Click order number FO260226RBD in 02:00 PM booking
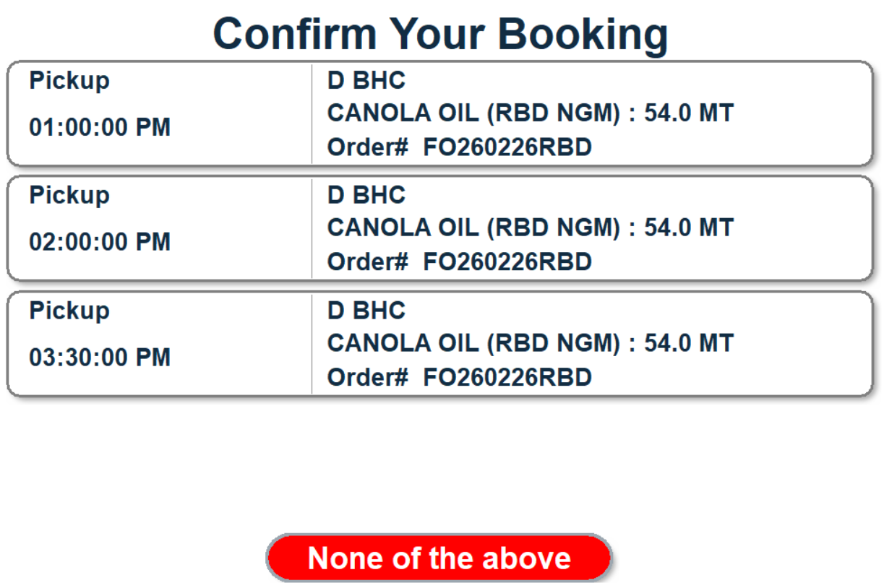The width and height of the screenshot is (884, 588). (507, 261)
